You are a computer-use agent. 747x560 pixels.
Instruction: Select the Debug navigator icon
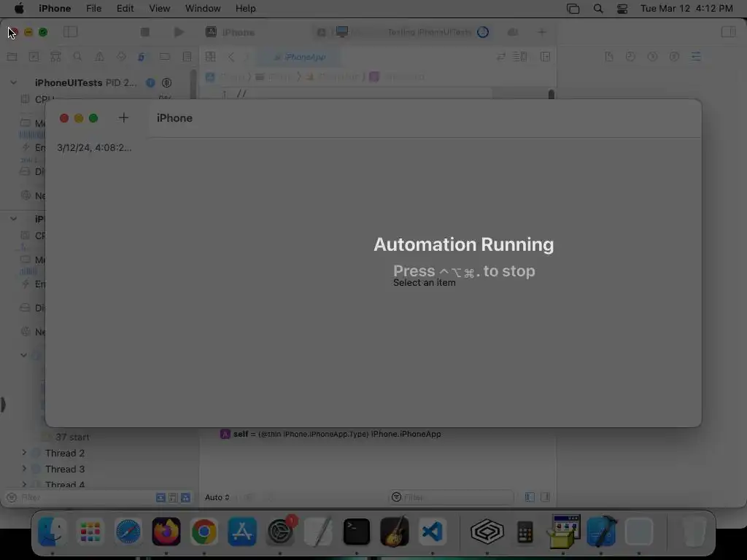pos(142,57)
